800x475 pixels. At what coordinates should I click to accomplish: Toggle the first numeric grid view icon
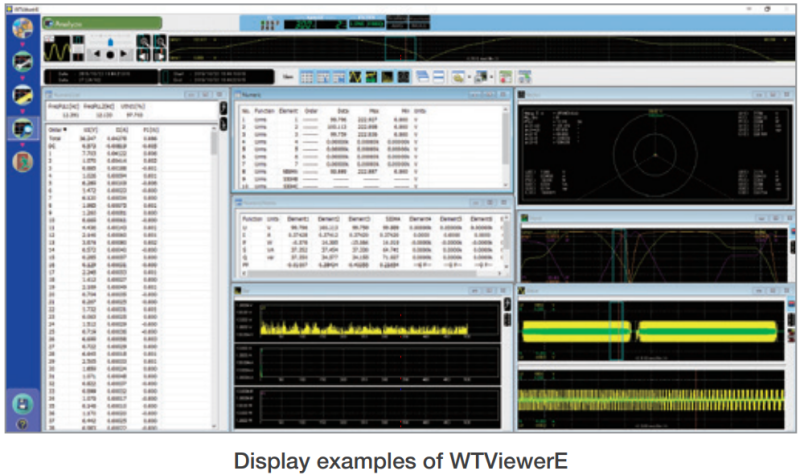(x=307, y=77)
